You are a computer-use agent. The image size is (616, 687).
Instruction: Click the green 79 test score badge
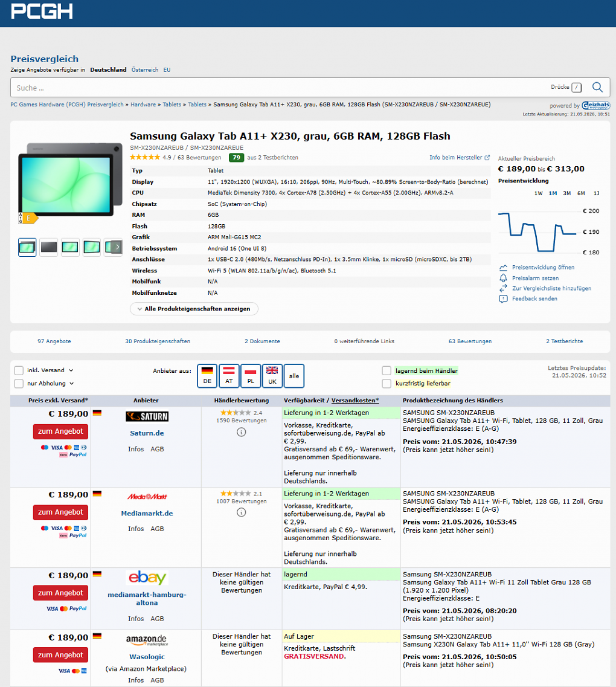pyautogui.click(x=236, y=157)
